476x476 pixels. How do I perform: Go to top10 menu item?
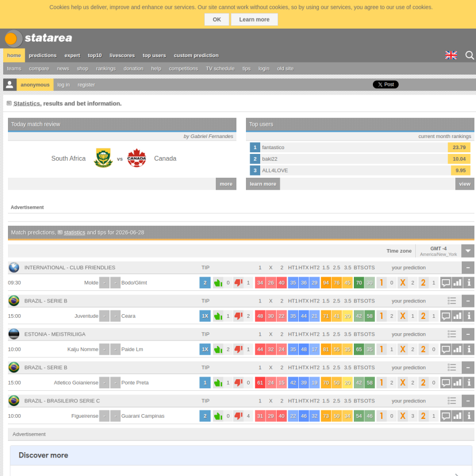[x=95, y=56]
